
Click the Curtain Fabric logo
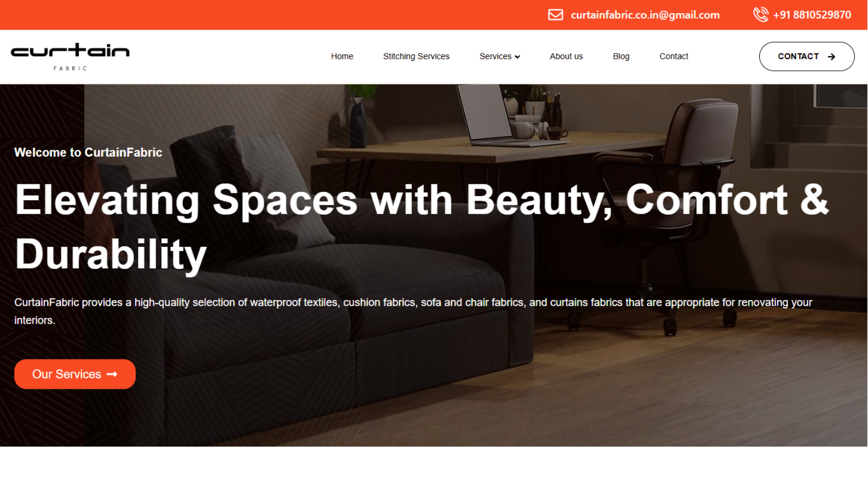click(70, 57)
